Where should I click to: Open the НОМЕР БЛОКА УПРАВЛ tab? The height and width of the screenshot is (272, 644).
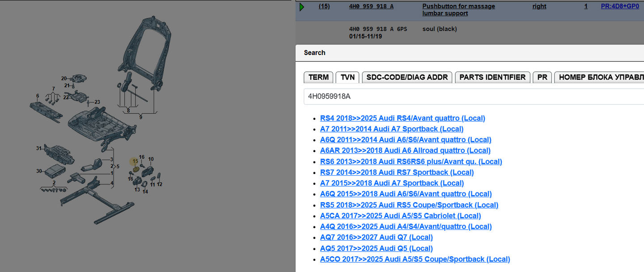(599, 77)
